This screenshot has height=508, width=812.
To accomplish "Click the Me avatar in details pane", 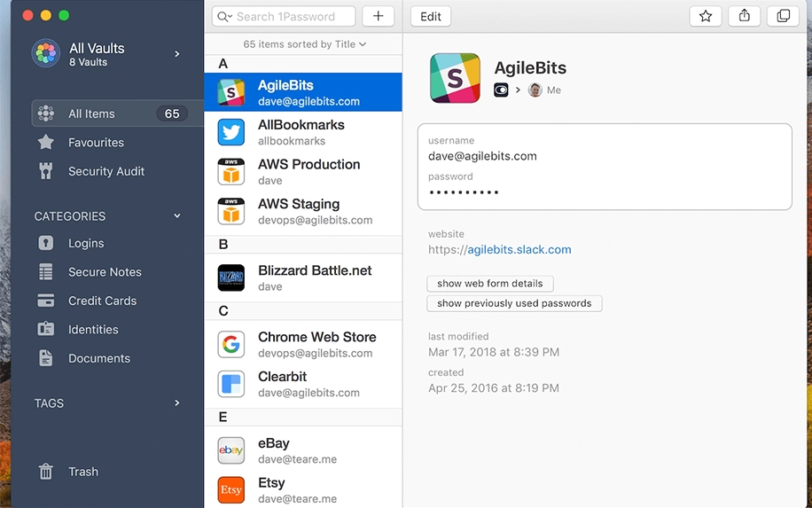I will pos(535,90).
